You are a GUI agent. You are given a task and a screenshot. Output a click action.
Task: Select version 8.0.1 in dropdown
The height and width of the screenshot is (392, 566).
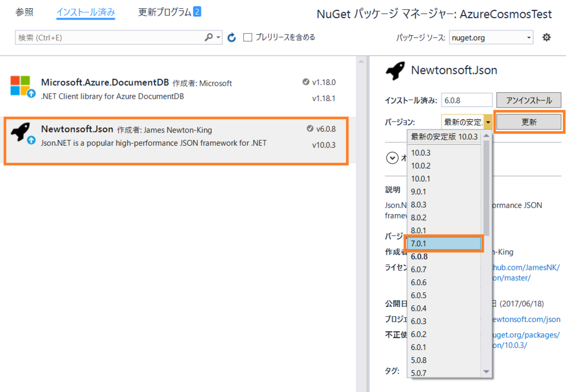(x=444, y=230)
